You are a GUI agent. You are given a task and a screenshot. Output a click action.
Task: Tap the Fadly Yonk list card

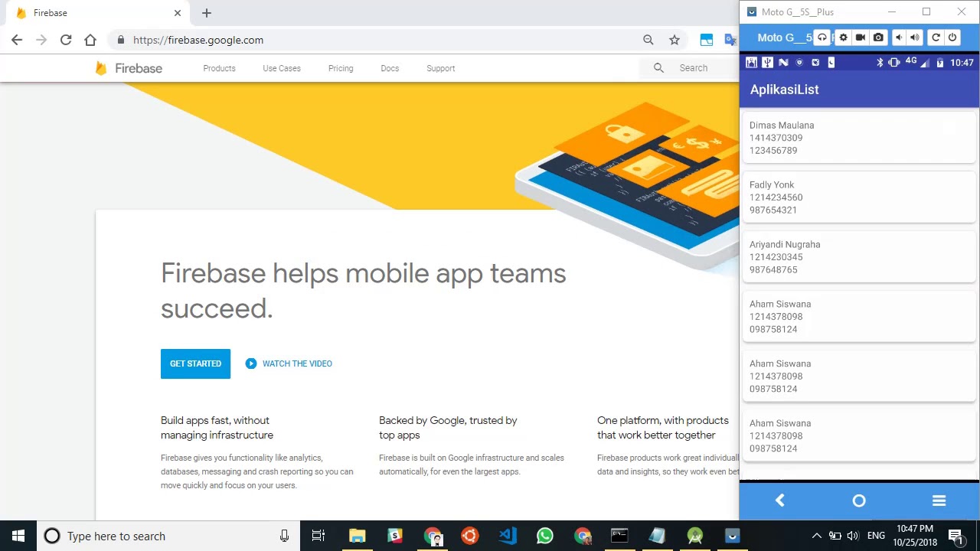click(x=859, y=197)
